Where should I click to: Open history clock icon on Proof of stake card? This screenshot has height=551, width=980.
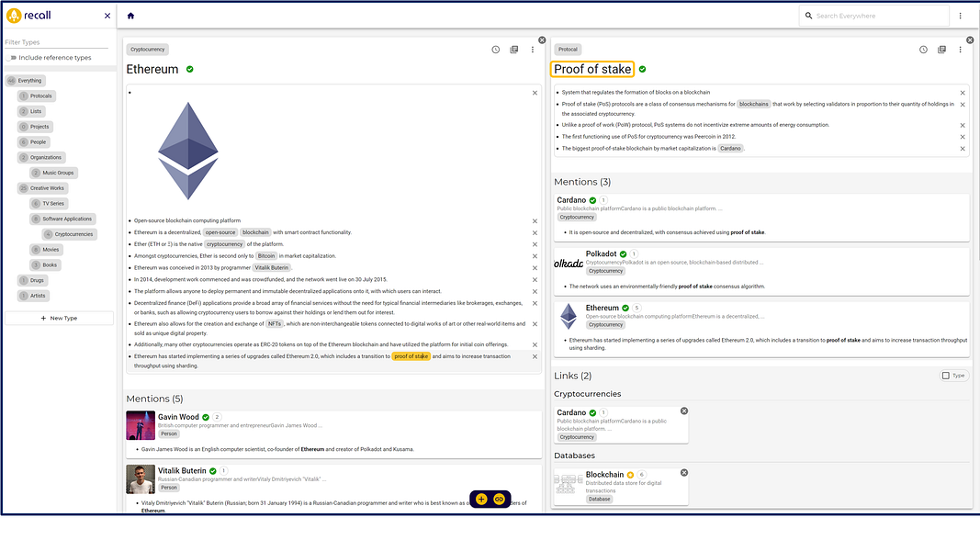923,50
